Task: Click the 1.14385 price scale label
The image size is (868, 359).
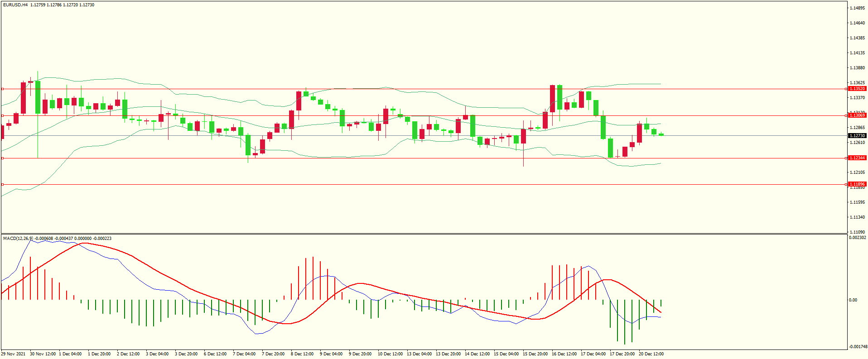Action: coord(858,38)
